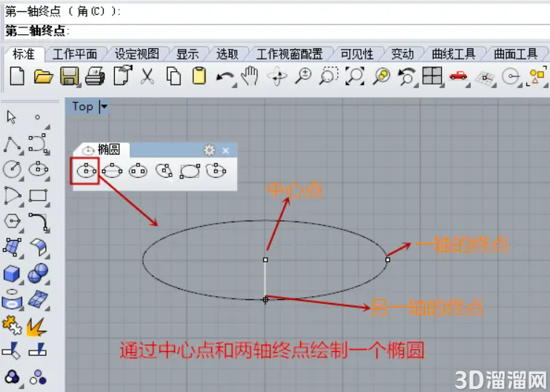The height and width of the screenshot is (392, 550).
Task: Choose the ellipse by diameter tool
Action: tap(112, 170)
